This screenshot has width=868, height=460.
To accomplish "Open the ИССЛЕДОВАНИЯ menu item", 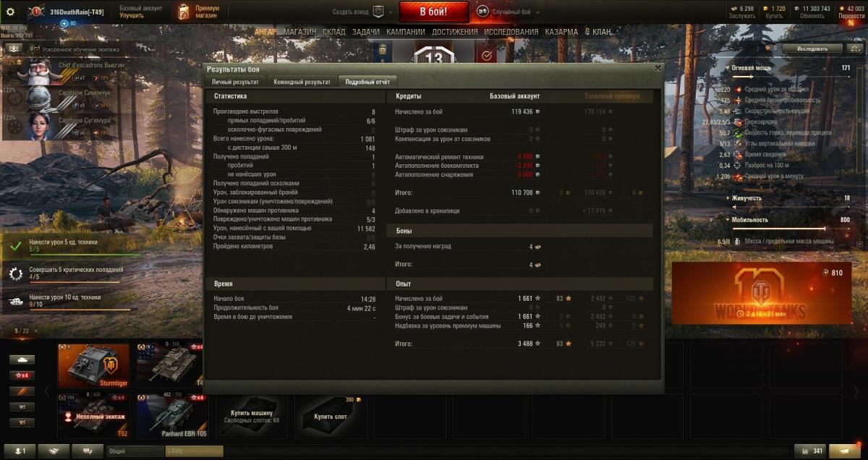I will (x=511, y=32).
